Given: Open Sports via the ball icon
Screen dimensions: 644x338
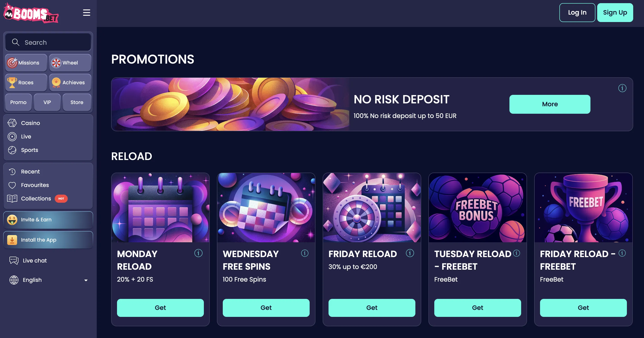Looking at the screenshot, I should tap(12, 150).
